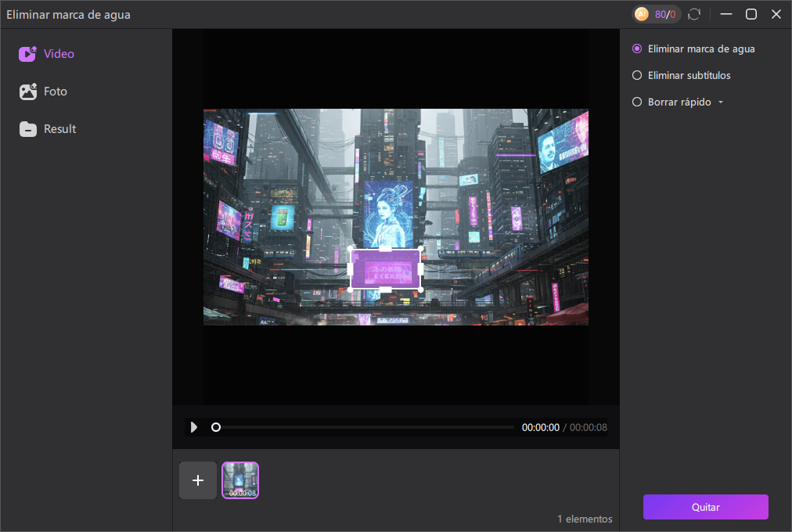This screenshot has width=792, height=532.
Task: Select Eliminar subtítulos radio button
Action: coord(637,75)
